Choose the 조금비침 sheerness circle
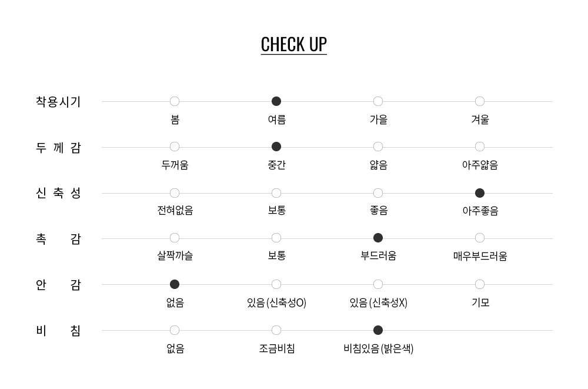 click(276, 330)
